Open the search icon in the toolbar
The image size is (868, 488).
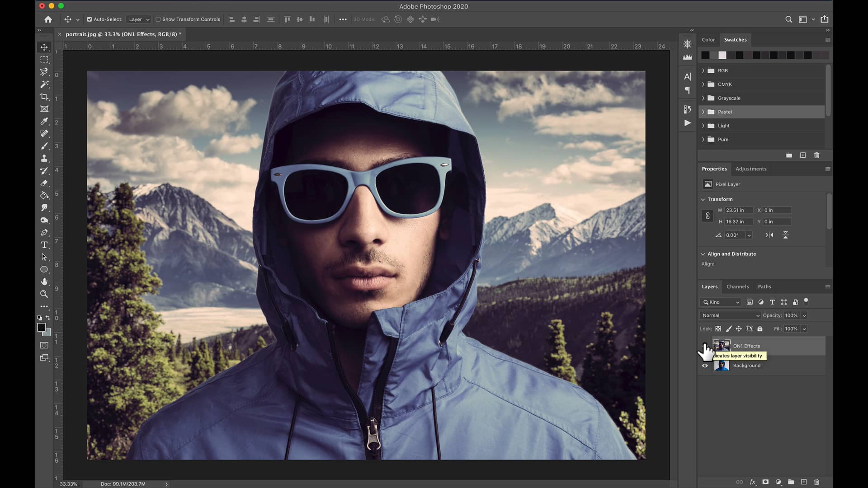coord(788,19)
